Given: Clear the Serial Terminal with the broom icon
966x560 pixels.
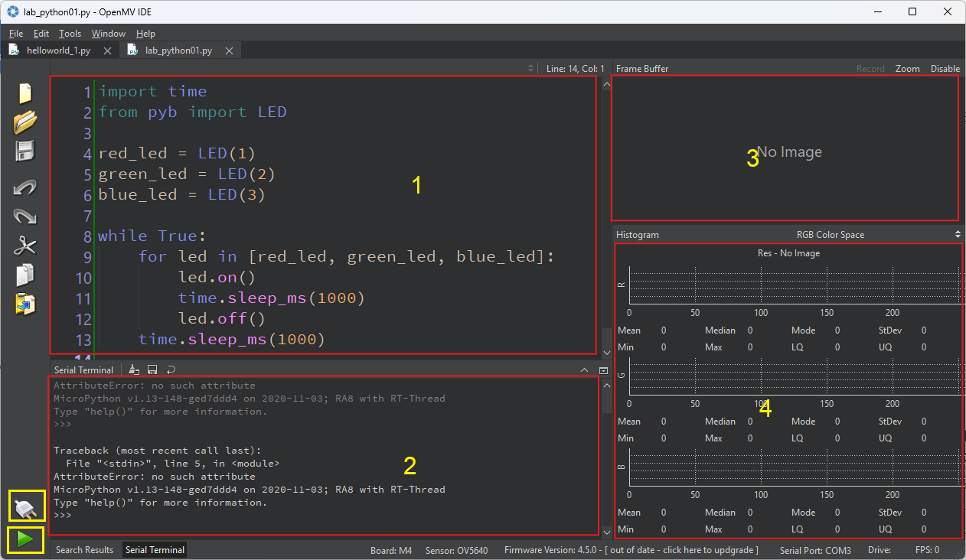Looking at the screenshot, I should tap(134, 370).
